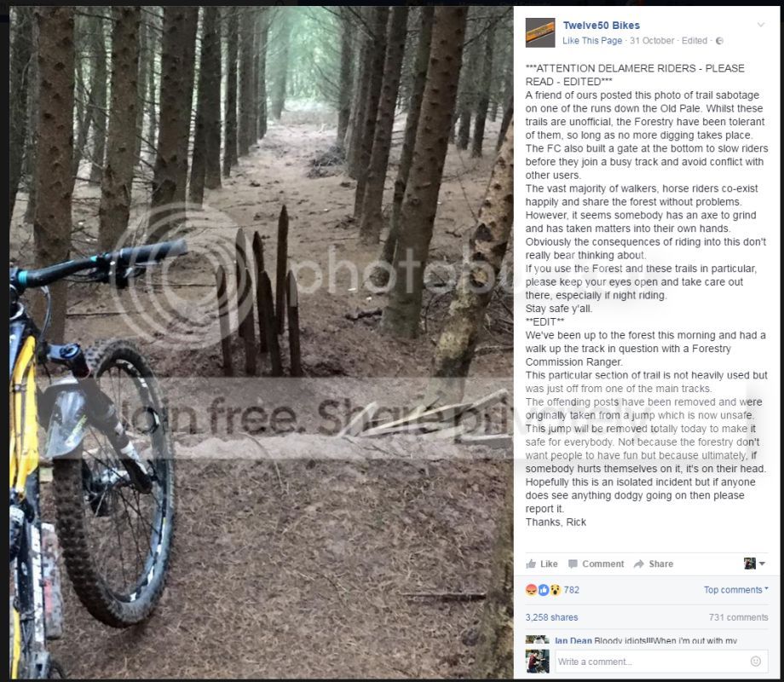Click your profile picture beside comment box
Screen dimensions: 784x682
point(538,661)
